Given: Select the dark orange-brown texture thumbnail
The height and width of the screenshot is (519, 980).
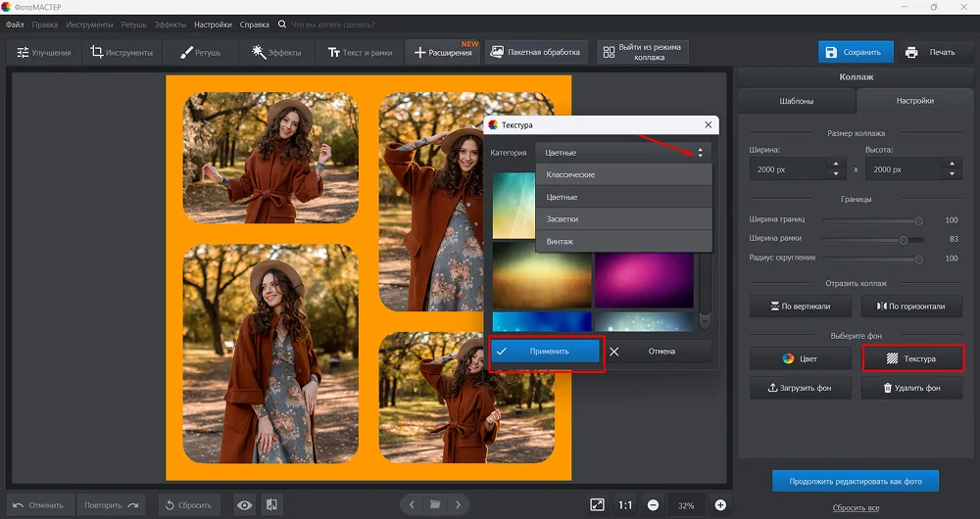Looking at the screenshot, I should tap(542, 275).
